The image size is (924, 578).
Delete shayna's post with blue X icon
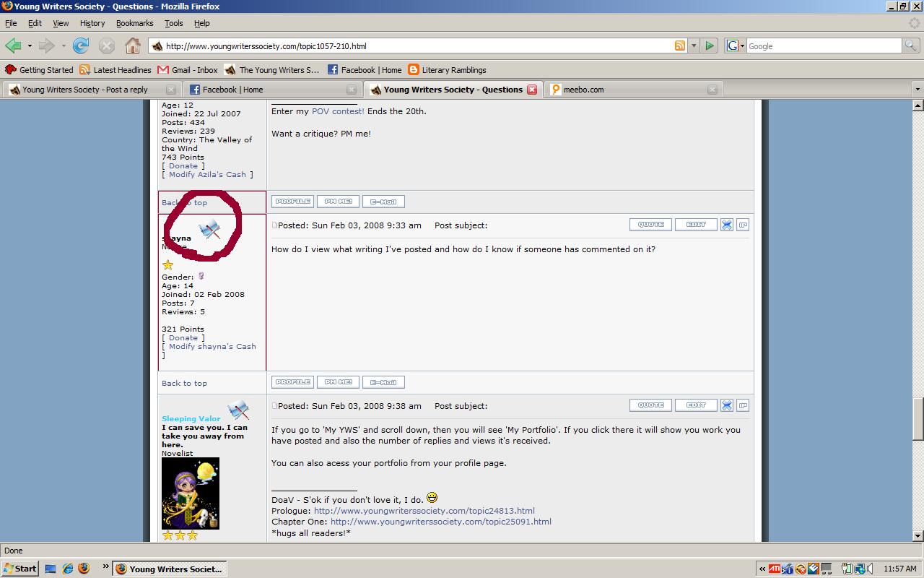click(727, 225)
